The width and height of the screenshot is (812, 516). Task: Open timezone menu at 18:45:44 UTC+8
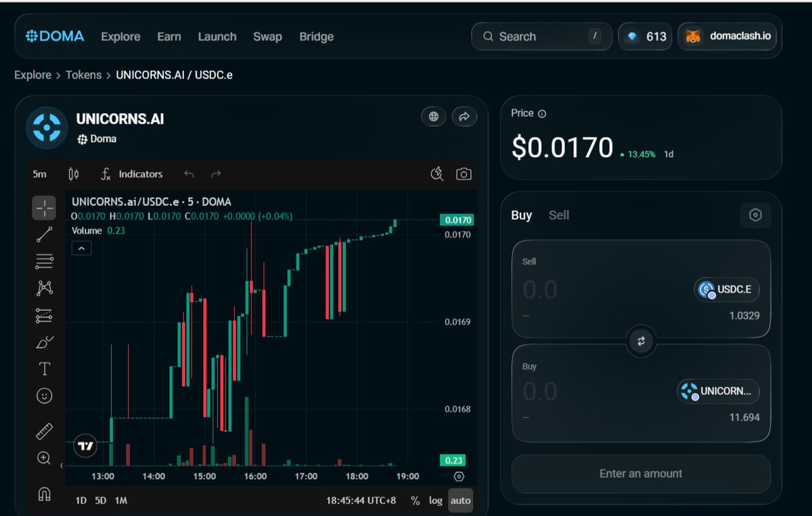(x=361, y=500)
